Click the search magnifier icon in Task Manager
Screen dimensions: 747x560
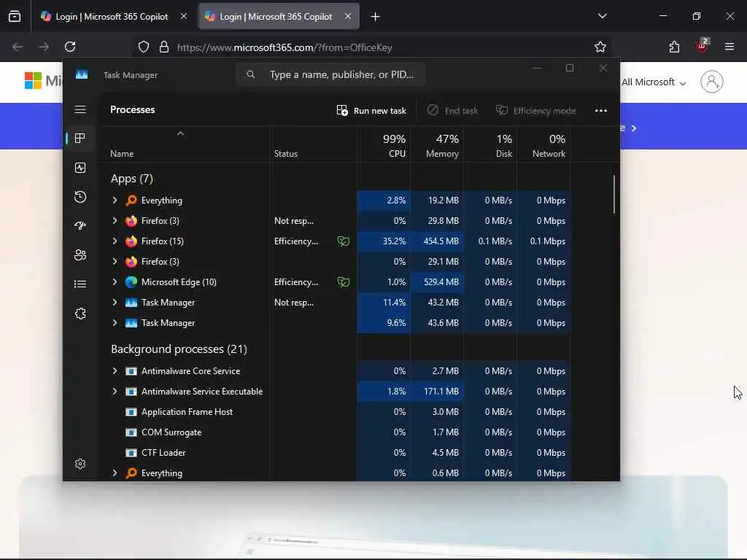[251, 75]
